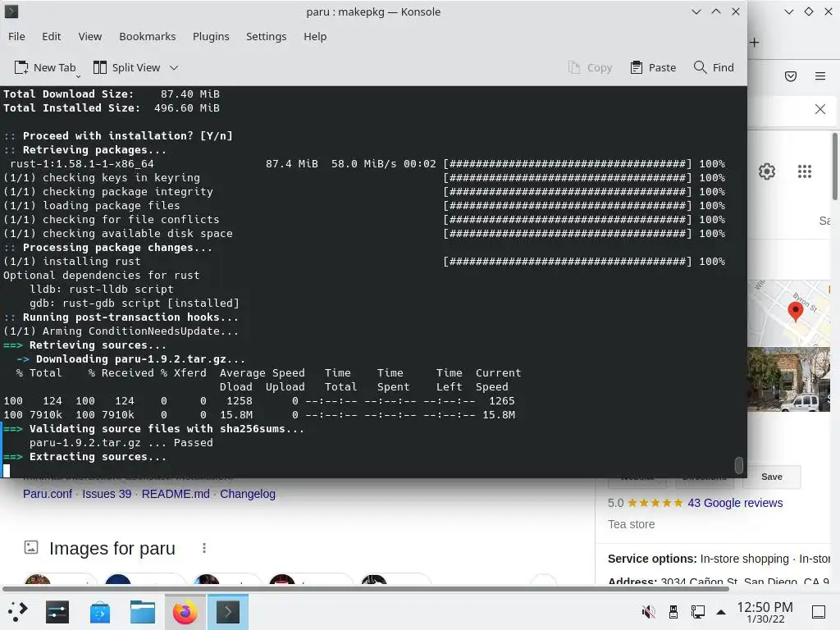The height and width of the screenshot is (630, 840).
Task: Open the File menu in Konsole
Action: (x=16, y=36)
